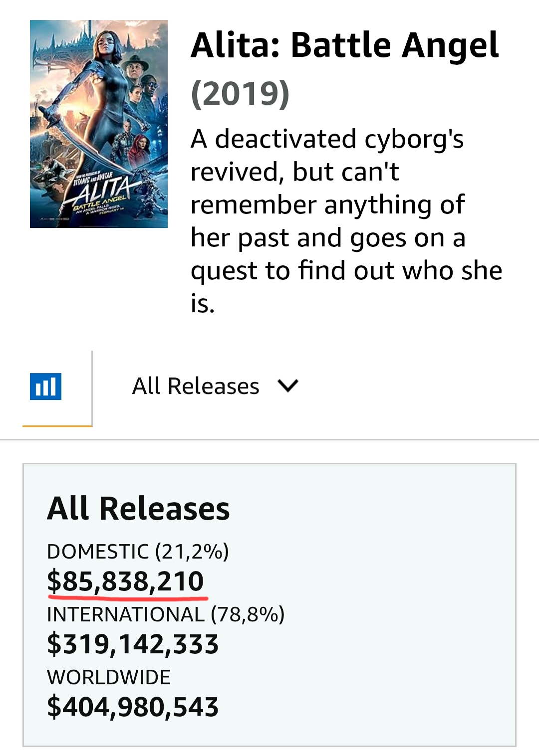Click the bold All Releases heading

(138, 509)
